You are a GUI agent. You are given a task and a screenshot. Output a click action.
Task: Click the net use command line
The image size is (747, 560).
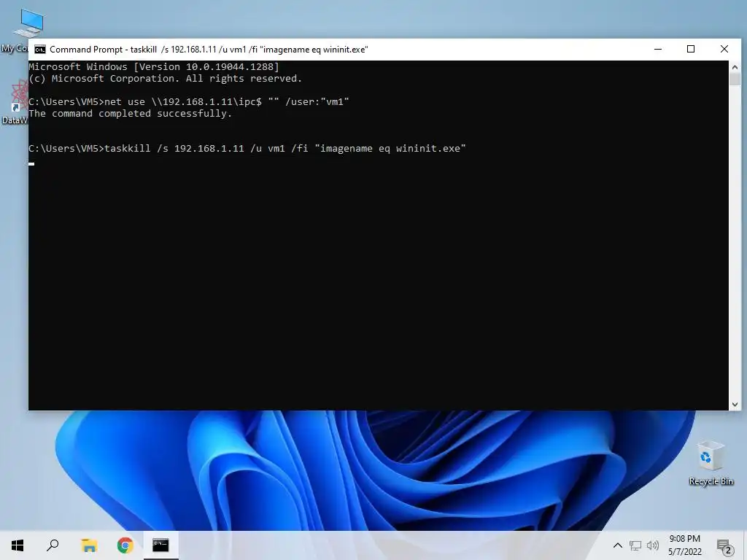coord(189,102)
